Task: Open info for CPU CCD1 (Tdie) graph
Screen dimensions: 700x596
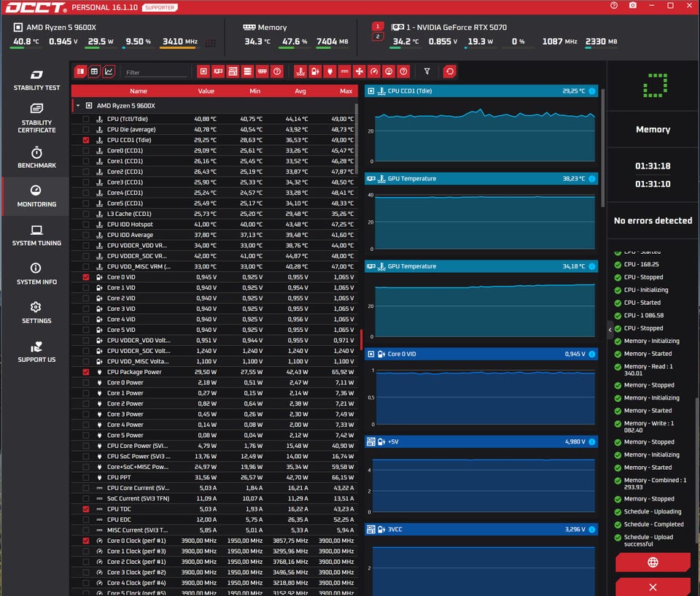Action: [x=592, y=91]
